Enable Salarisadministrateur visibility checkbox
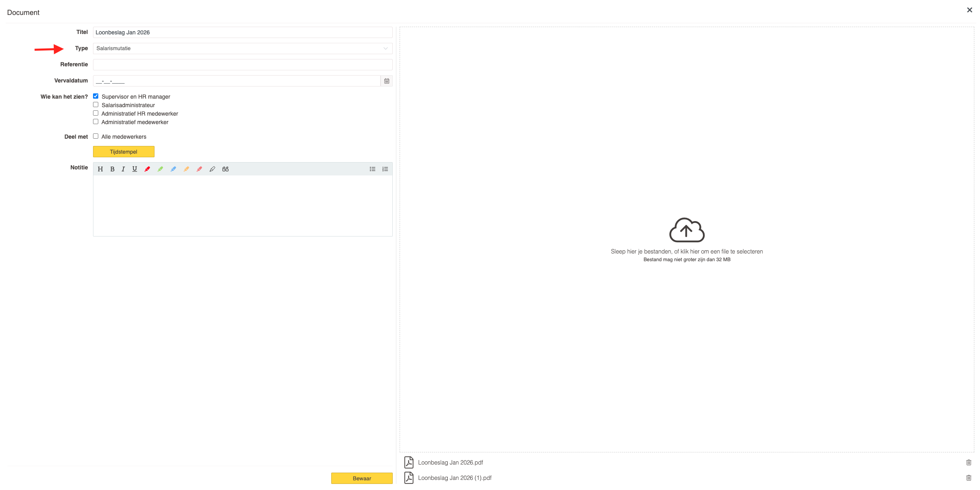Viewport: 980px width, 490px height. (x=96, y=105)
